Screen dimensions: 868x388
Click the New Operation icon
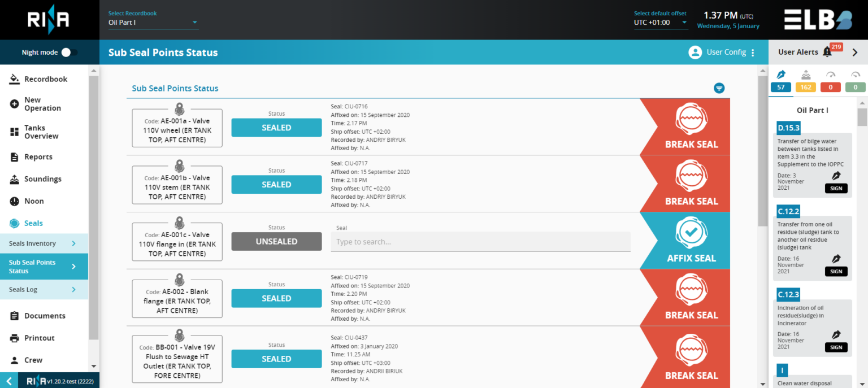pos(15,104)
